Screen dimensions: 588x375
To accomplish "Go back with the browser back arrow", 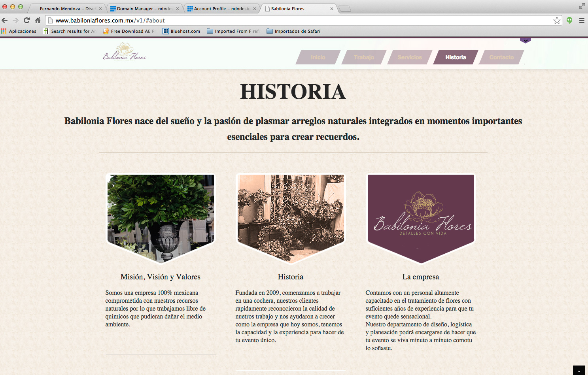I will tap(5, 20).
